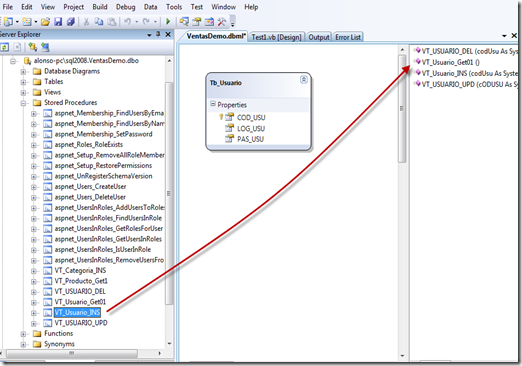Viewport: 522px width, 366px height.
Task: Collapse the Tb_Usuario entity with the chevron
Action: (304, 80)
